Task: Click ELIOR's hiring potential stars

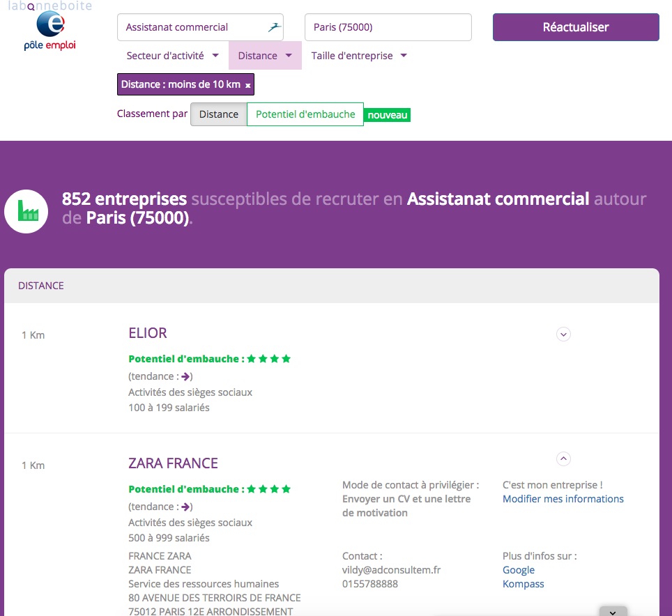Action: click(x=268, y=359)
